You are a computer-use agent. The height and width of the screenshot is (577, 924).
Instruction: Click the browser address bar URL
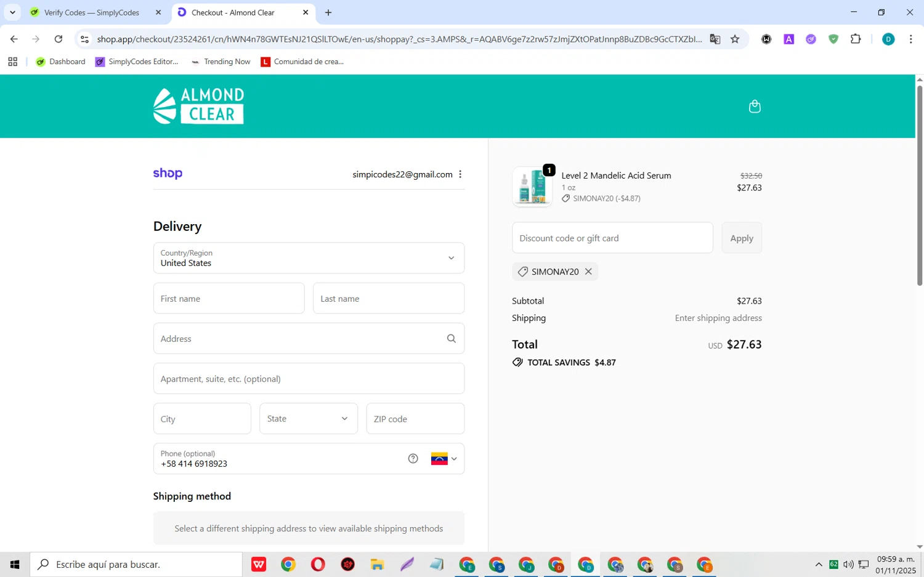point(399,39)
